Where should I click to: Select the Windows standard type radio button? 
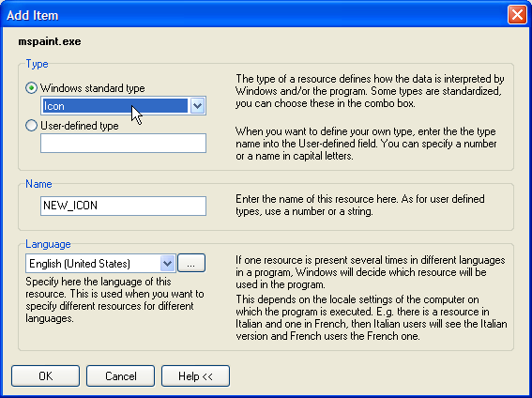click(31, 88)
